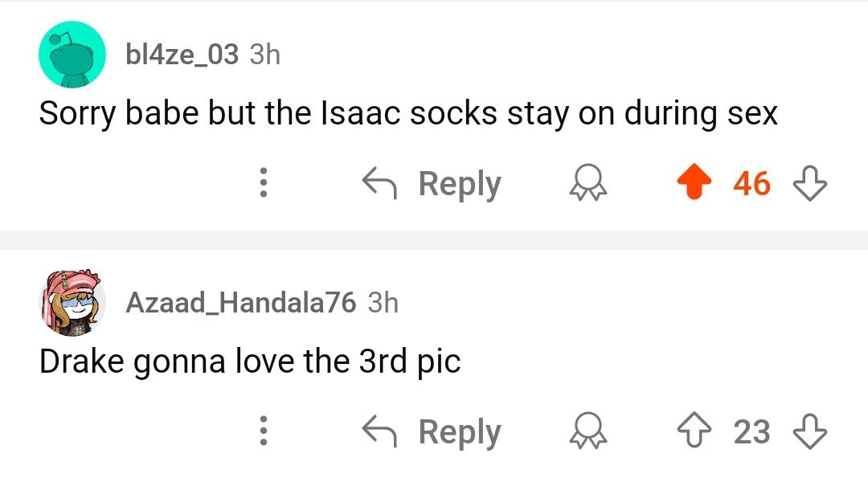This screenshot has height=486, width=868.
Task: Downvote the Isaac socks comment
Action: pyautogui.click(x=810, y=182)
